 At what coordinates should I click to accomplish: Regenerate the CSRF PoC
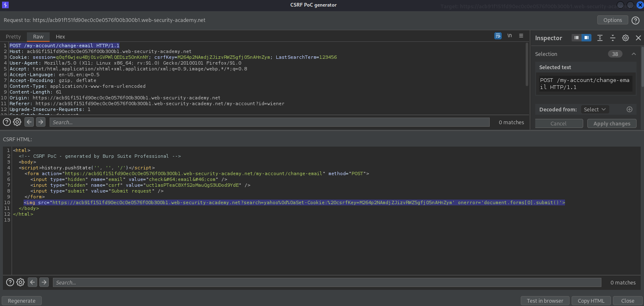pos(22,301)
